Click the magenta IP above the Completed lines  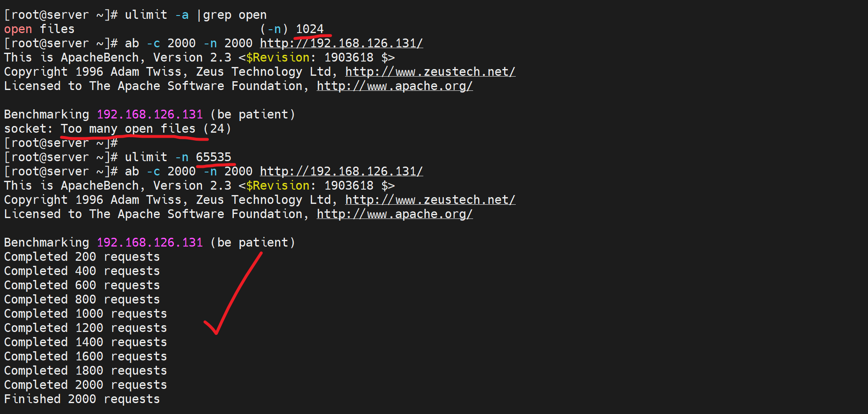click(150, 242)
